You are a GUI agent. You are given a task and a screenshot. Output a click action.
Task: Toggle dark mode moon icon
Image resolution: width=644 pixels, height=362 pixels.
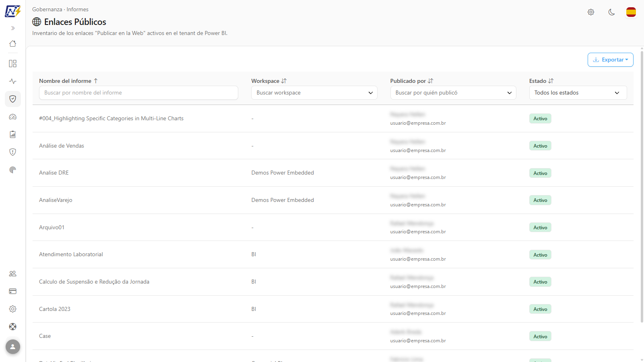(611, 12)
